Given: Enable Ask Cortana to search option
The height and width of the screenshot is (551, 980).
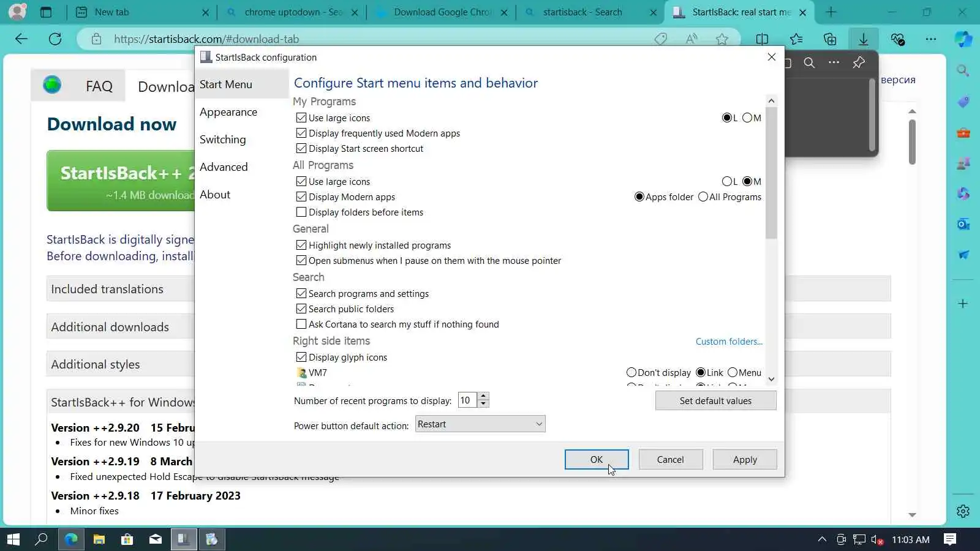Looking at the screenshot, I should (301, 324).
